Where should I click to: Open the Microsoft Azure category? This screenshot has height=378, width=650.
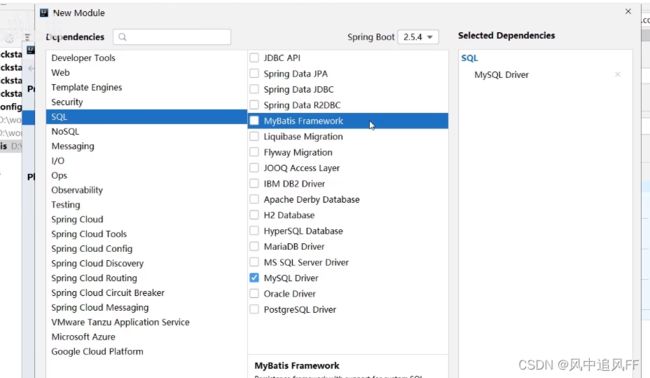(x=83, y=337)
